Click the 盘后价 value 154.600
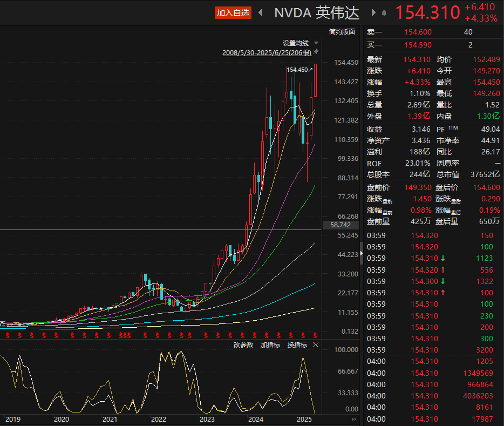 click(x=486, y=187)
